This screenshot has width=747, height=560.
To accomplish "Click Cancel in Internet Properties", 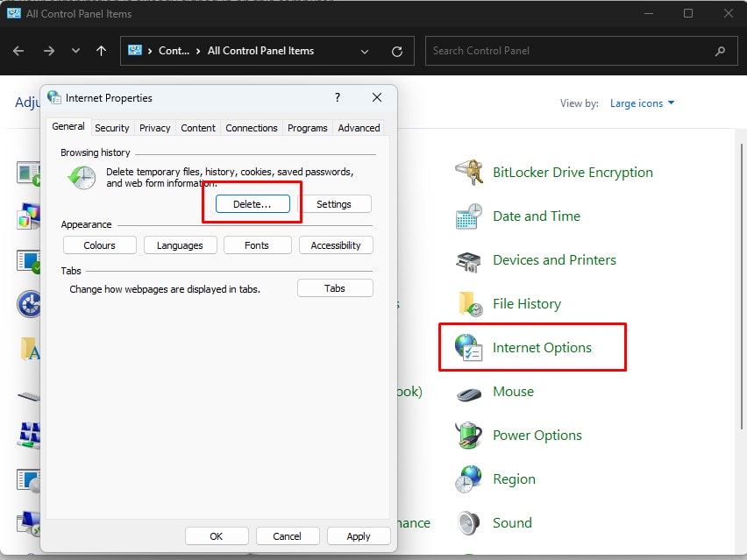I will coord(288,536).
